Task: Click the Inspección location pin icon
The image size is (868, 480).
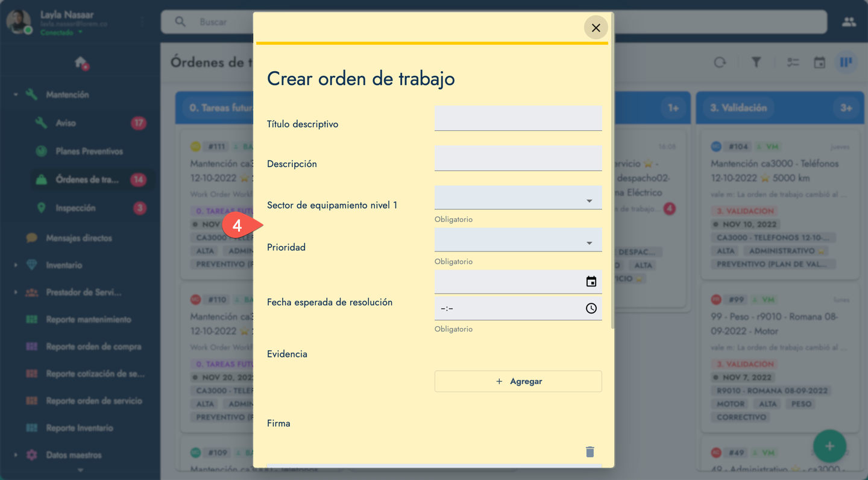Action: pyautogui.click(x=41, y=208)
